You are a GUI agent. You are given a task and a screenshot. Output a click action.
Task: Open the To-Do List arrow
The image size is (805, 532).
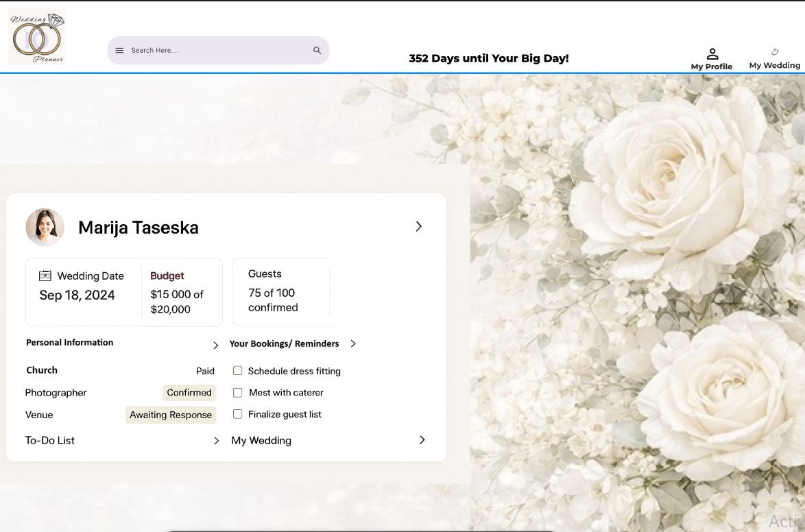(x=216, y=441)
